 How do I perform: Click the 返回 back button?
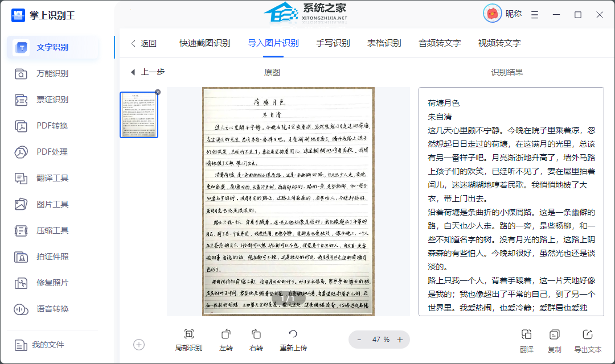tap(144, 43)
